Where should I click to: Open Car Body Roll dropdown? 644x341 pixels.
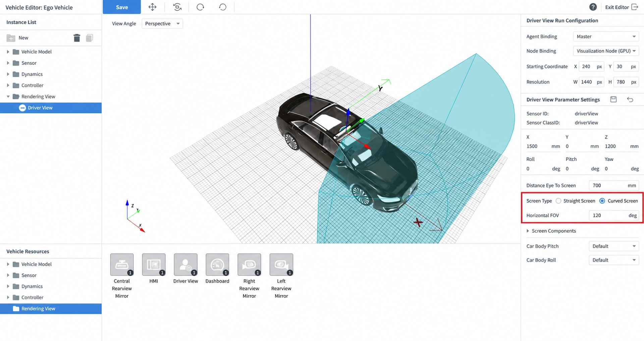(x=614, y=260)
